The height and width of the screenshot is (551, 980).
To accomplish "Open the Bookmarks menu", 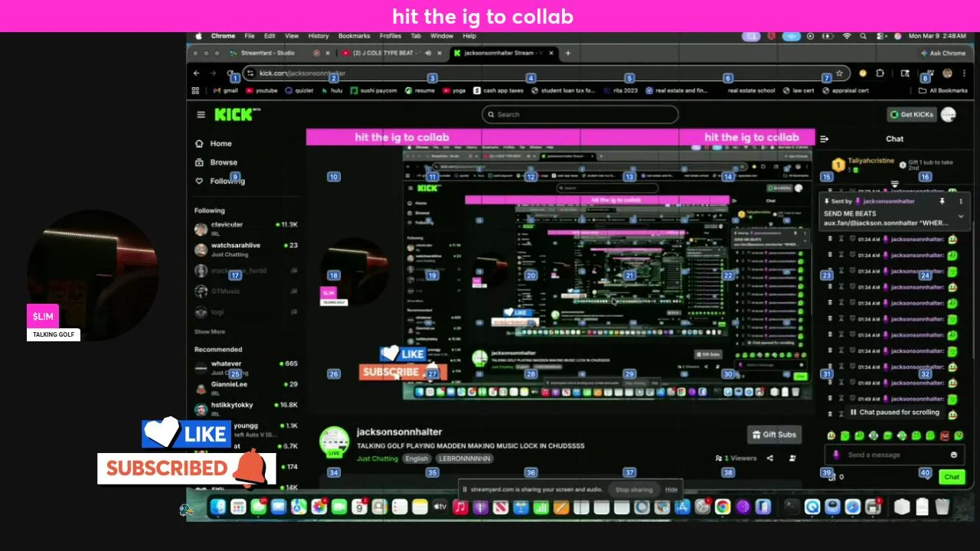I will 354,36.
